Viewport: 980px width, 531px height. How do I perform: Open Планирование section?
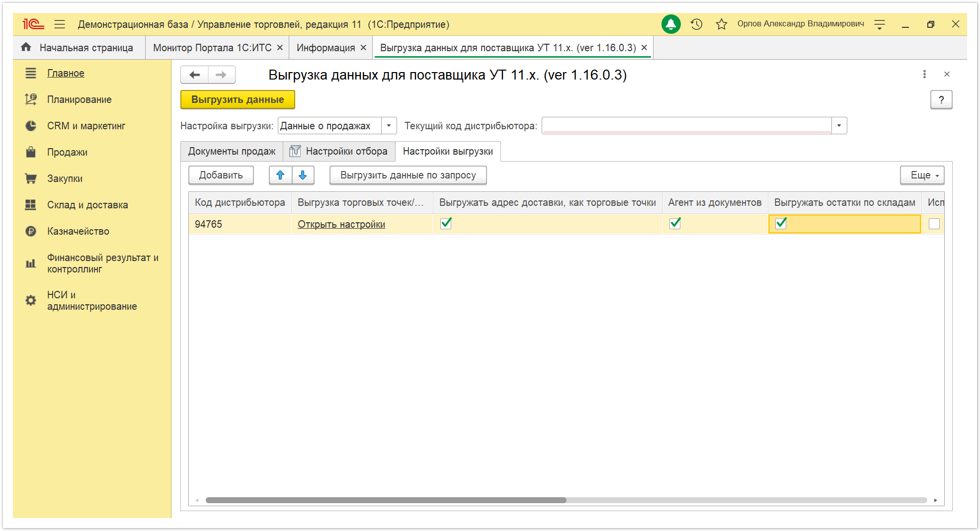pos(79,99)
